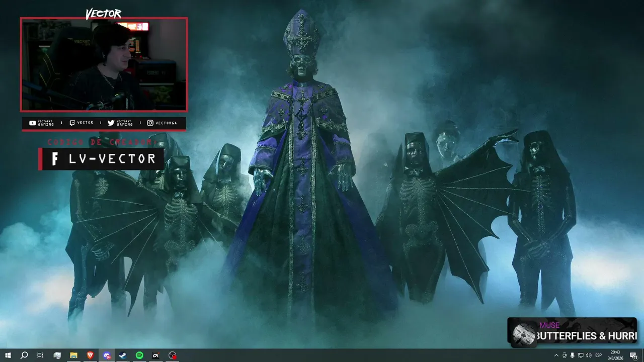The height and width of the screenshot is (362, 644).
Task: Click the Instagram VectorGA handle
Action: pos(162,123)
